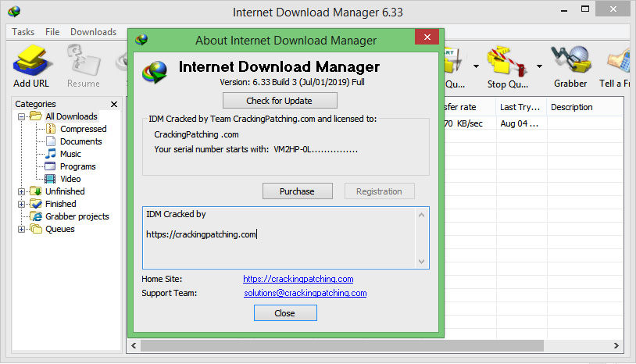This screenshot has width=636, height=364.
Task: Select the Compressed category icon
Action: pyautogui.click(x=51, y=129)
